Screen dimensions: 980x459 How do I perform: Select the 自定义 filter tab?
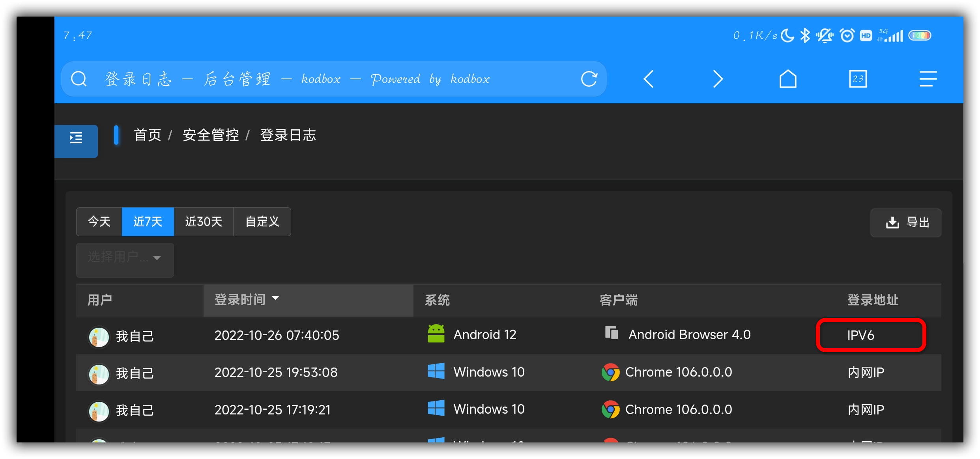(x=262, y=222)
